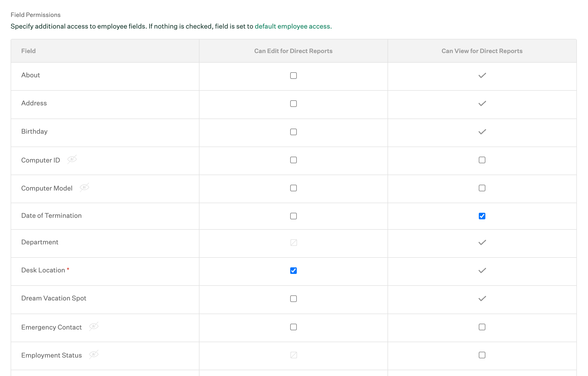Click the About view checkmark icon
This screenshot has width=588, height=376.
[482, 76]
